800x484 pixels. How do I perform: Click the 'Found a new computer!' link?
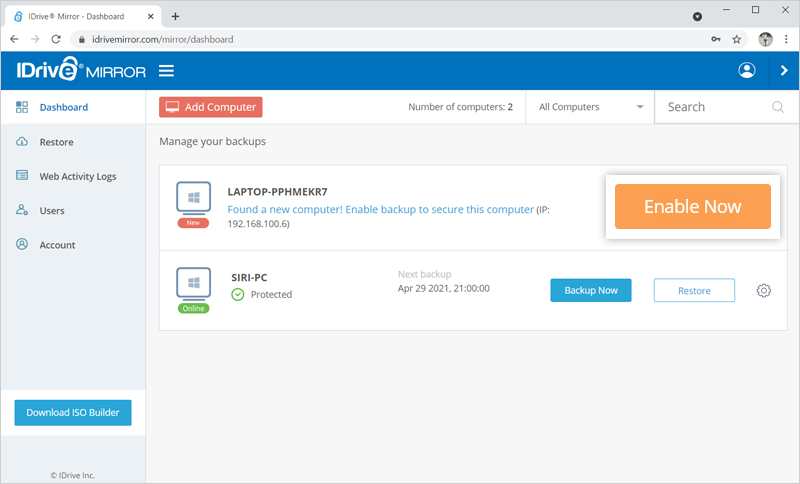(x=381, y=210)
